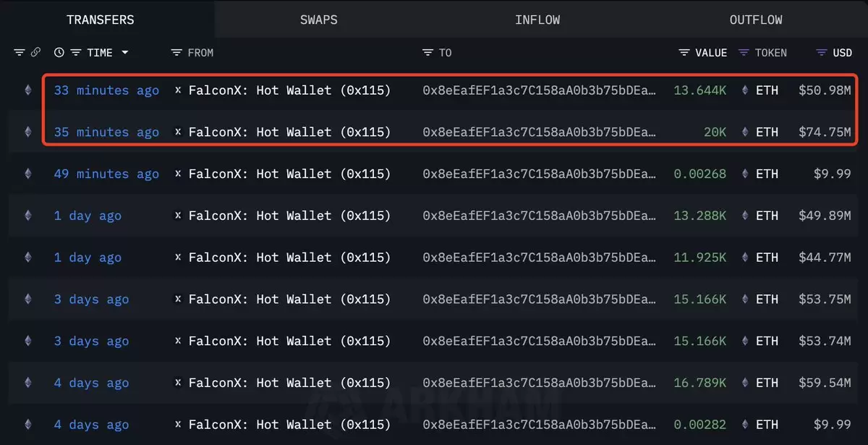Open 'FalconX: Hot Wallet (0x115)' in the $49.89M row
This screenshot has height=445, width=868.
click(x=289, y=216)
